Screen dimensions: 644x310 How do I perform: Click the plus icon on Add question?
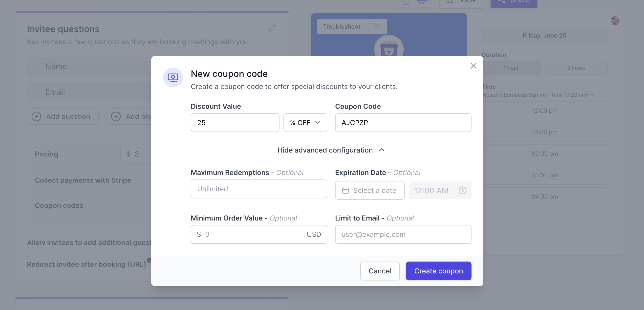[36, 116]
